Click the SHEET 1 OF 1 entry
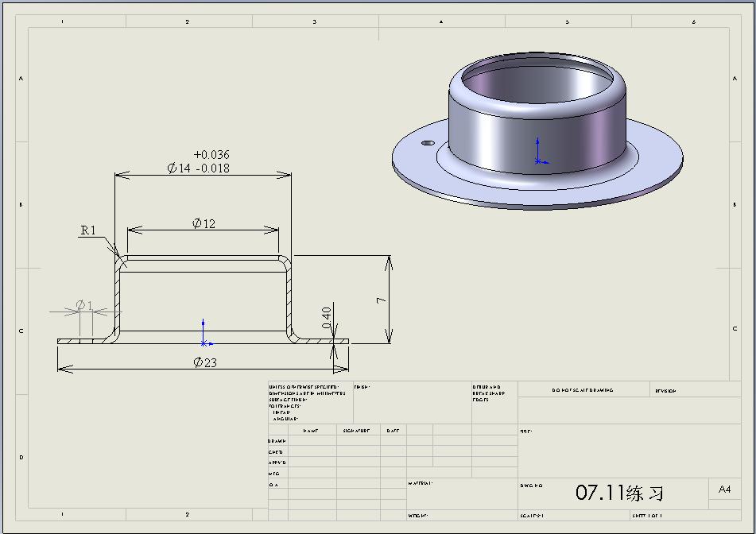This screenshot has width=756, height=534. tap(647, 516)
